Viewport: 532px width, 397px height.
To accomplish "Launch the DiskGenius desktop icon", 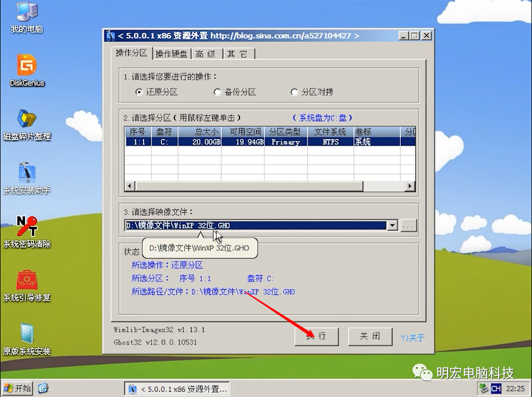I will tap(27, 66).
